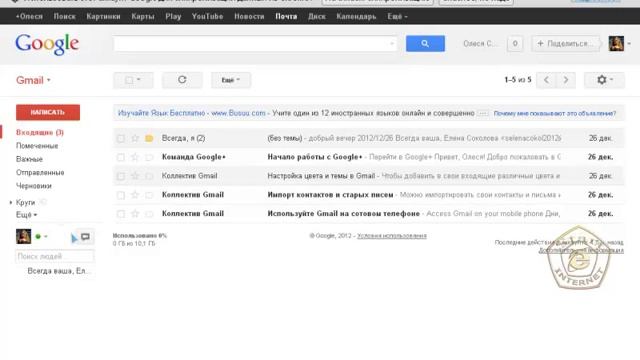This screenshot has width=640, height=360.
Task: Open Карты in the top bar
Action: coord(143,17)
